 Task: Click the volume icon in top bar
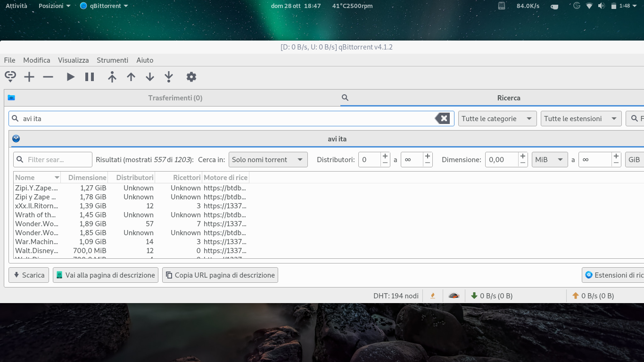tap(601, 6)
